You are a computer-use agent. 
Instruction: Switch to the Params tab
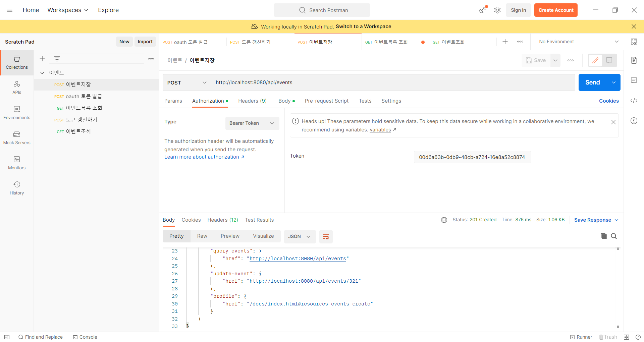point(173,101)
